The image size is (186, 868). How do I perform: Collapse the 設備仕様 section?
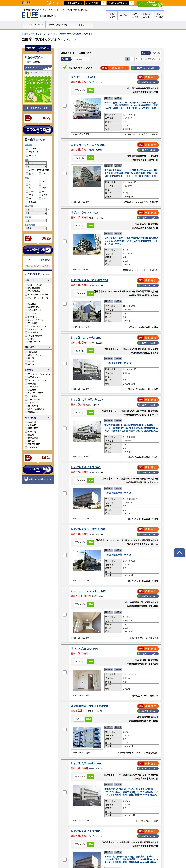coord(38,370)
